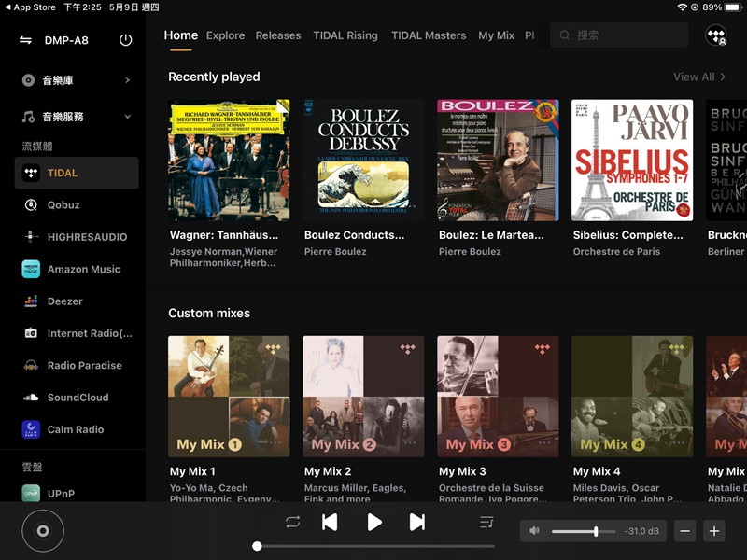Open the TIDAL account profile icon

716,35
